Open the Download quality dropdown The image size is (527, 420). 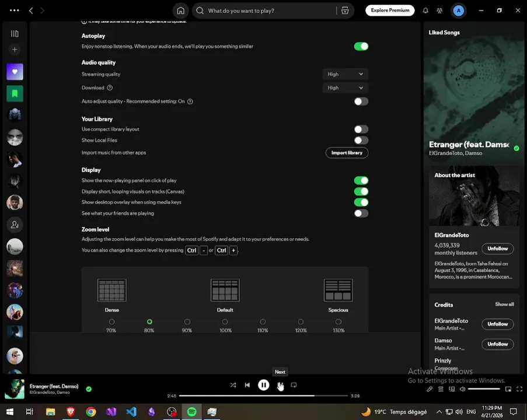click(345, 87)
